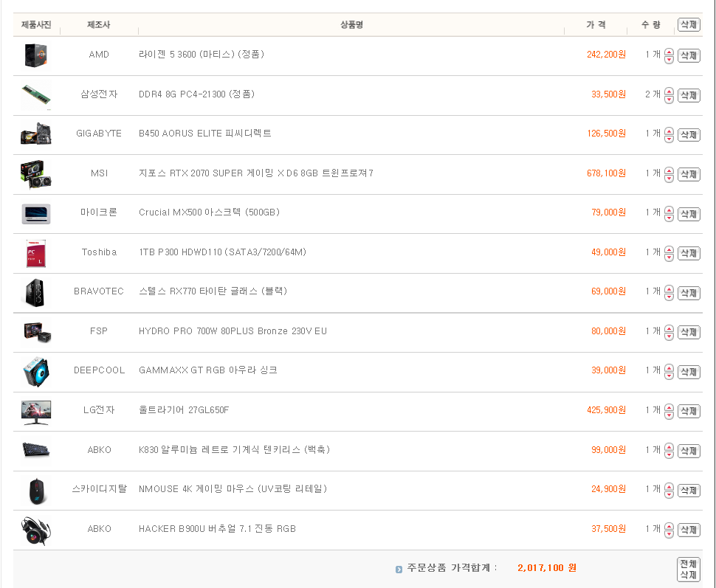
Task: Open the LG monitor thumbnail
Action: (36, 412)
